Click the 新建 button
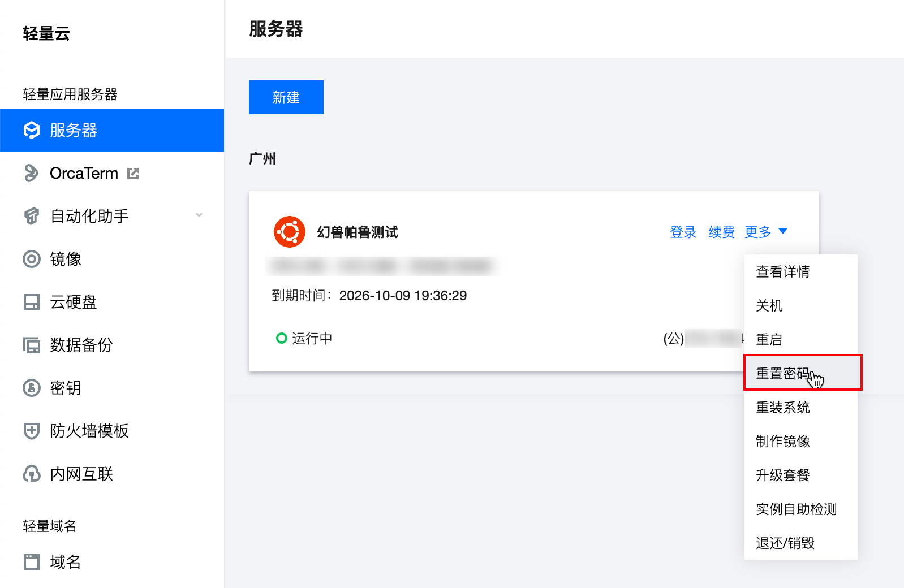The width and height of the screenshot is (904, 588). 286,97
